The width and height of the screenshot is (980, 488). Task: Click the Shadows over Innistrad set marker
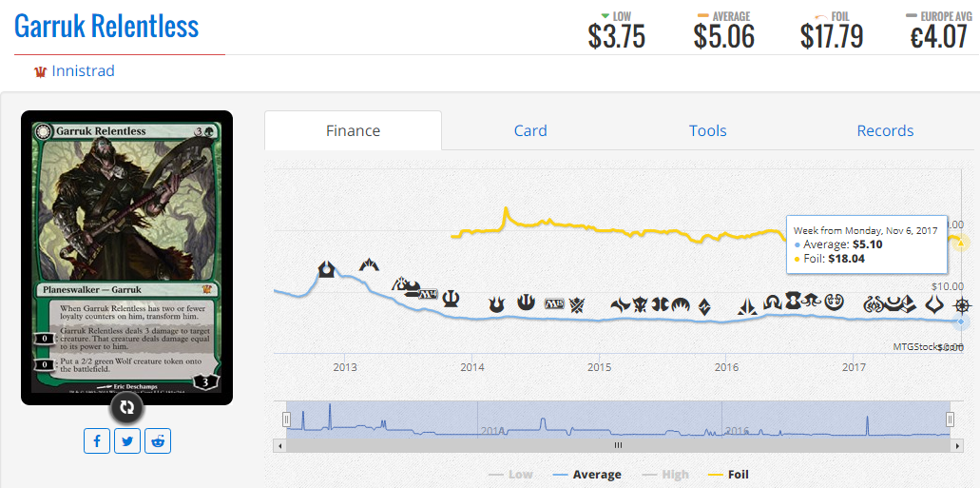point(773,303)
